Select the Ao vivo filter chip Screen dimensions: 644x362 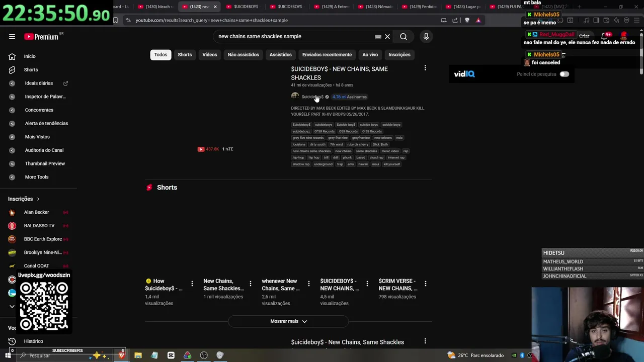[x=370, y=55]
